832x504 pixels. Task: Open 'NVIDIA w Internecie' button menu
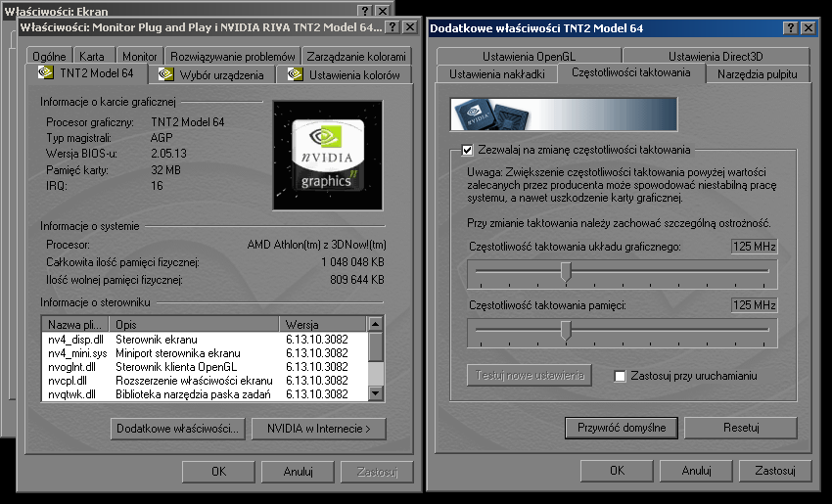pyautogui.click(x=318, y=429)
